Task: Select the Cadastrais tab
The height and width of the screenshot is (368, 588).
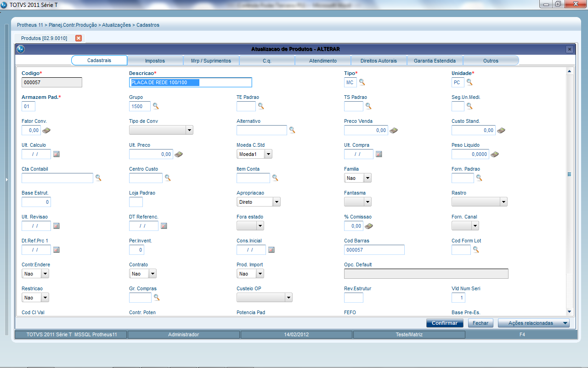Action: pyautogui.click(x=99, y=60)
